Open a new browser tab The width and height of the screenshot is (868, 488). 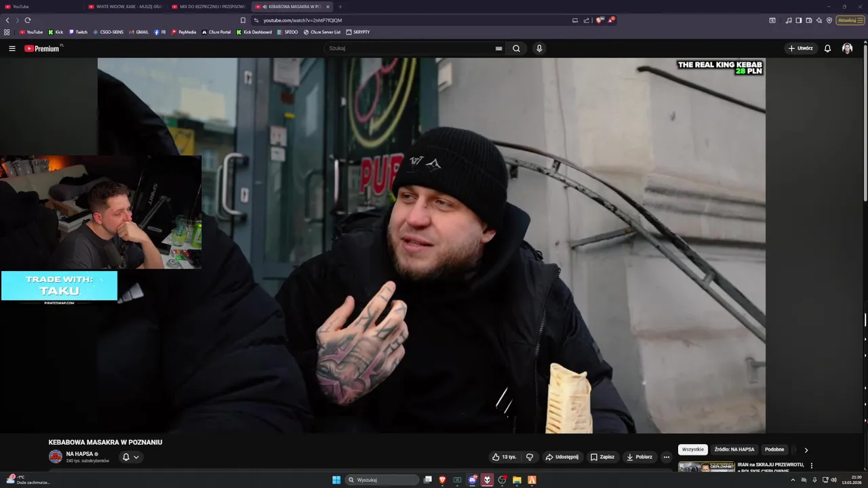(340, 7)
